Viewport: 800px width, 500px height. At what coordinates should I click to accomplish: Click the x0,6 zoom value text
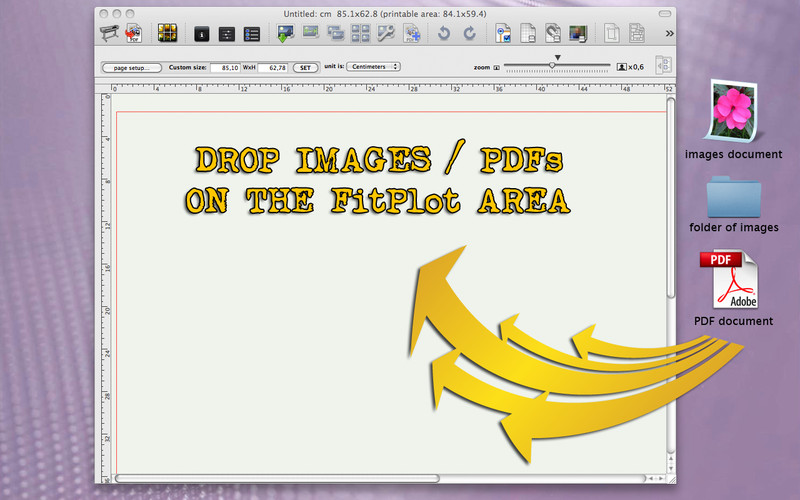pyautogui.click(x=636, y=67)
